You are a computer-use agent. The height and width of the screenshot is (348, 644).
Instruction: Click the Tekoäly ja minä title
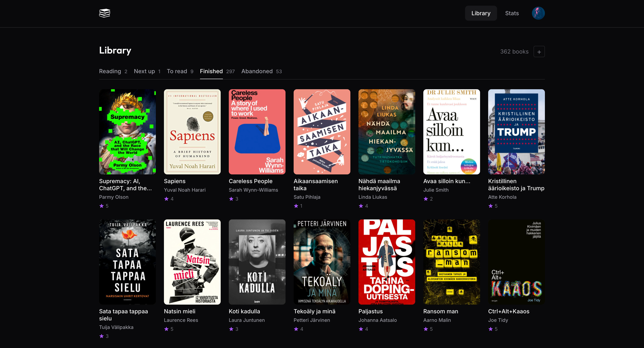click(315, 311)
